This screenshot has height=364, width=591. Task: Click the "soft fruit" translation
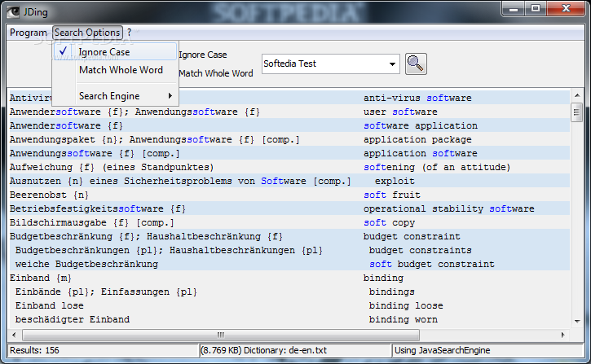[x=391, y=195]
